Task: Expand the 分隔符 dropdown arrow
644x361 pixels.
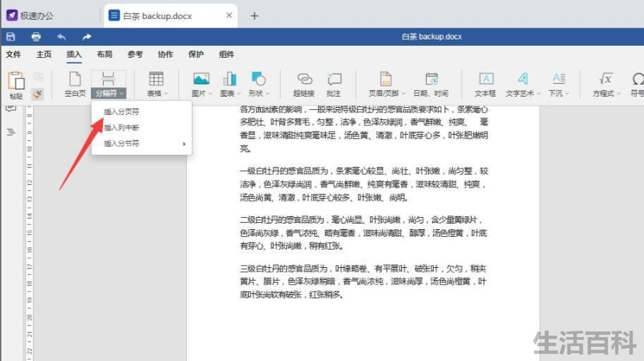Action: 121,94
